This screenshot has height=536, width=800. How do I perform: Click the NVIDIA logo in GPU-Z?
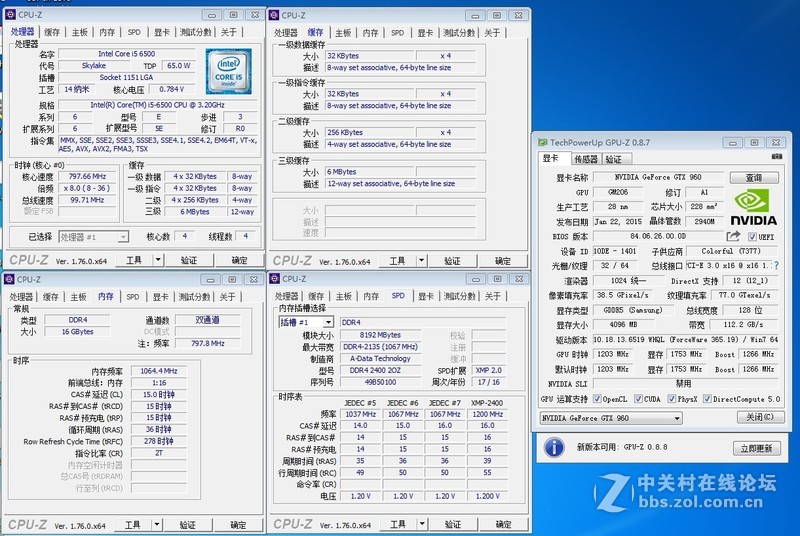click(x=754, y=208)
